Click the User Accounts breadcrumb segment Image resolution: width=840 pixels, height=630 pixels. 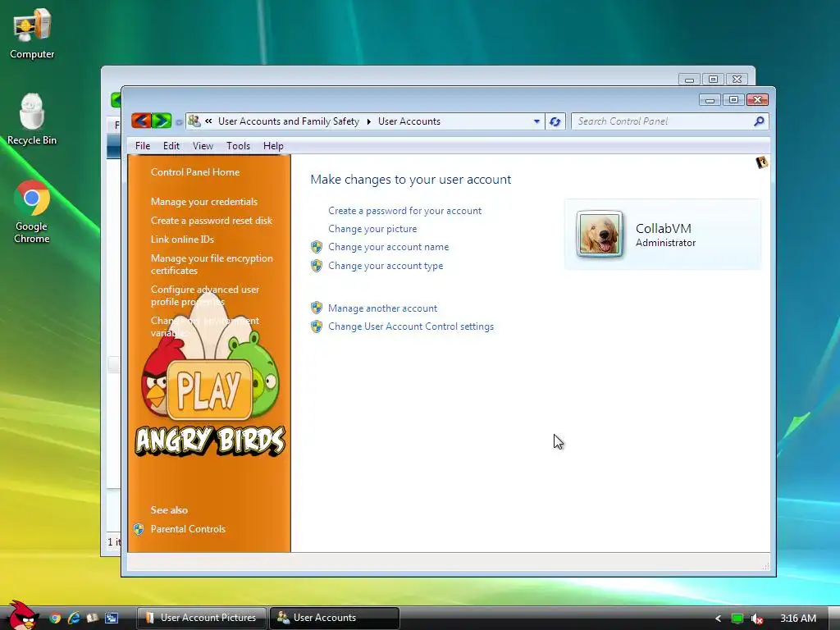[409, 121]
